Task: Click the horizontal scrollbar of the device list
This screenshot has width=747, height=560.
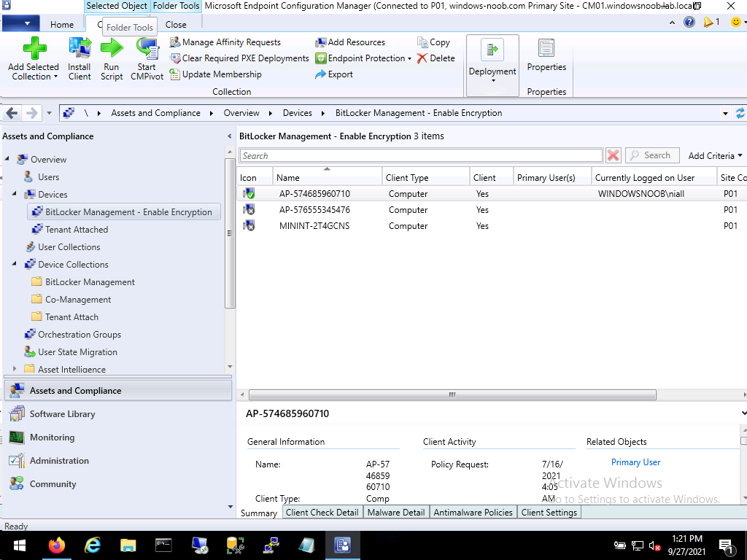Action: pyautogui.click(x=452, y=394)
